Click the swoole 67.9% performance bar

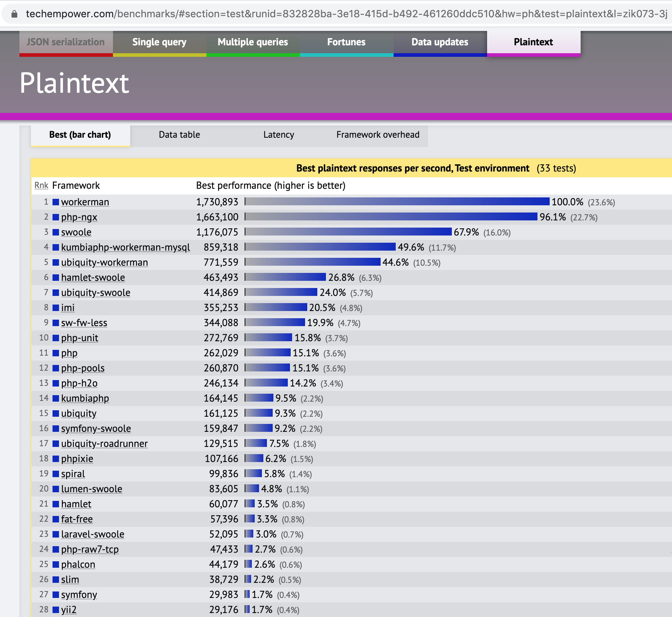pyautogui.click(x=349, y=232)
